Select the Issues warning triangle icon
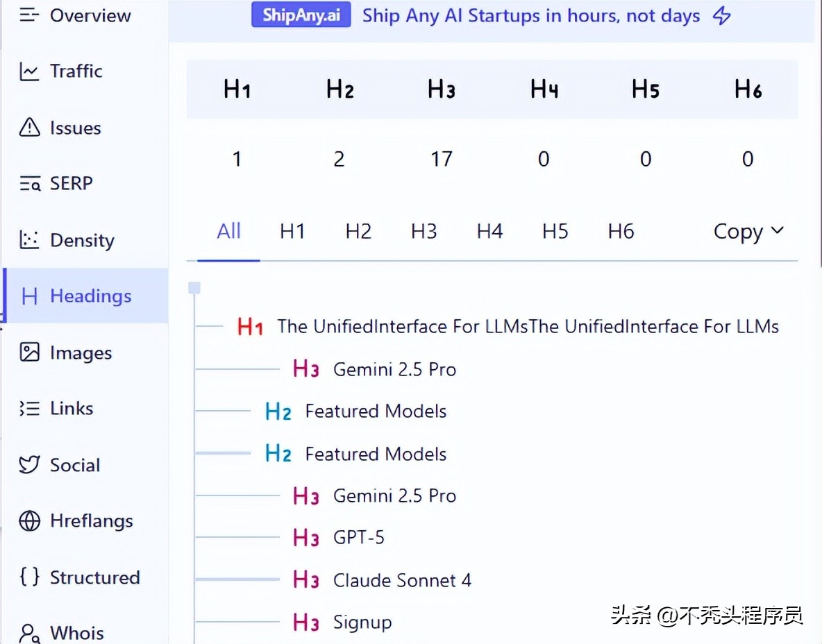The image size is (822, 644). pyautogui.click(x=29, y=128)
